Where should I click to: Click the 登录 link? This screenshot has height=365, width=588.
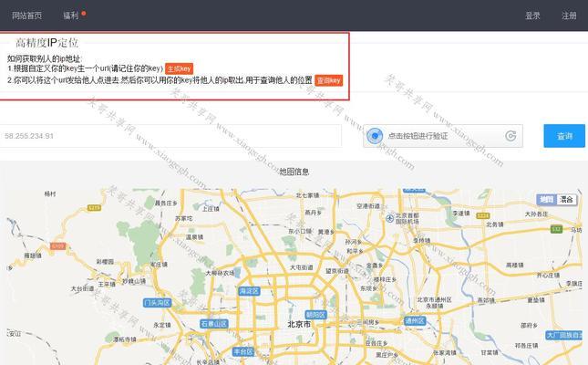click(532, 16)
